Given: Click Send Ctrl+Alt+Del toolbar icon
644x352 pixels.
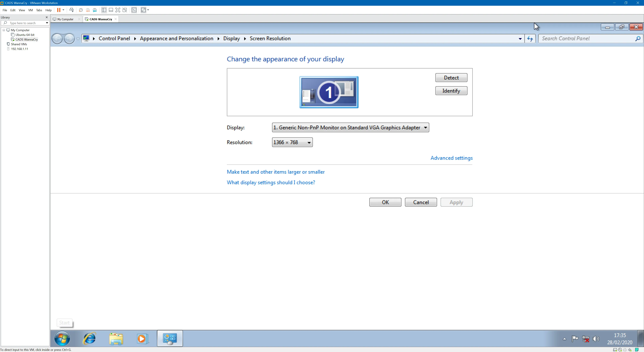Looking at the screenshot, I should [x=71, y=10].
